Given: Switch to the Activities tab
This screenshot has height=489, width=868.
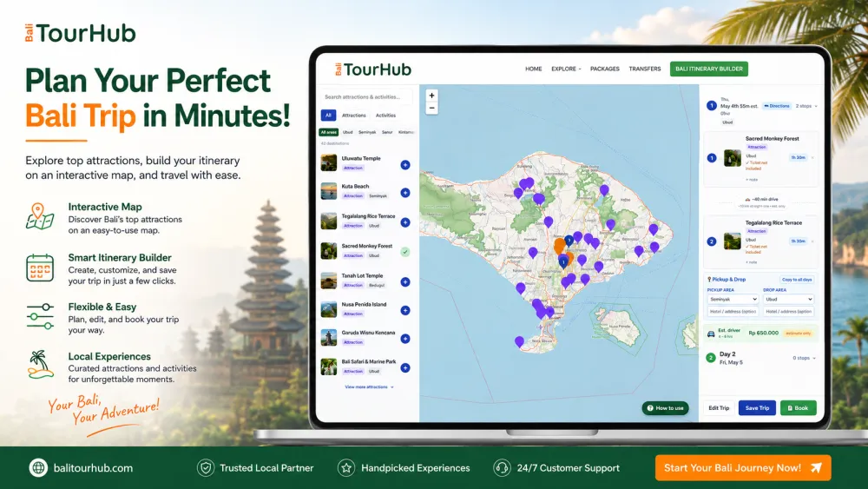Looking at the screenshot, I should pos(386,116).
